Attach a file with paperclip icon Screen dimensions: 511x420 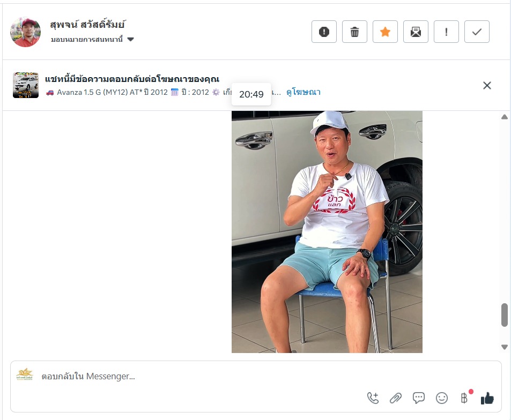(x=396, y=398)
